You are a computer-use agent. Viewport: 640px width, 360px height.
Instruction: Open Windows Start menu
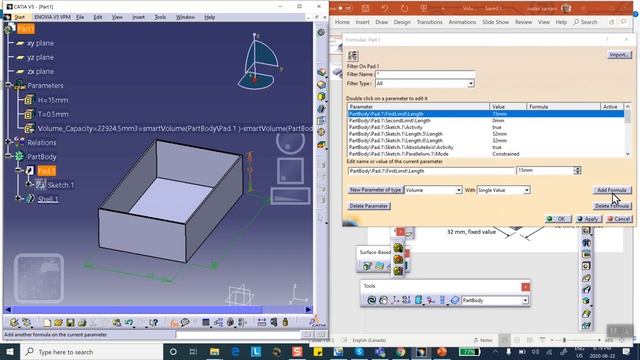[10, 352]
